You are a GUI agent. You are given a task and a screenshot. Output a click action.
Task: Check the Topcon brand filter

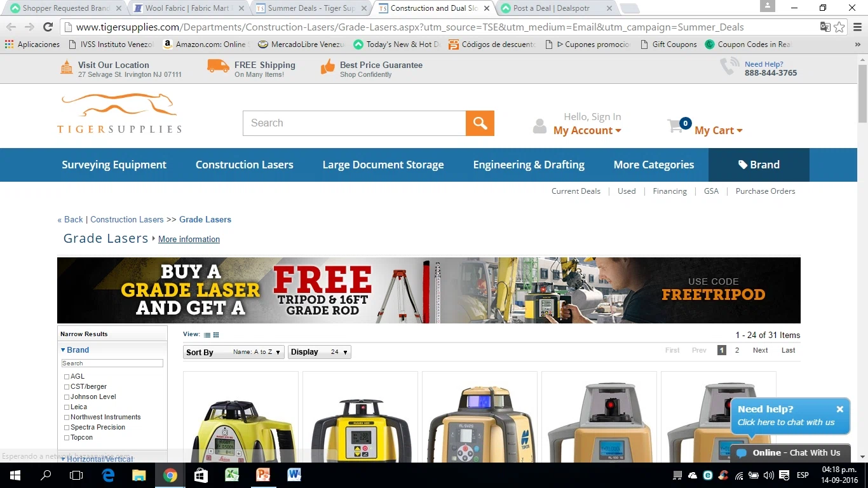click(67, 438)
